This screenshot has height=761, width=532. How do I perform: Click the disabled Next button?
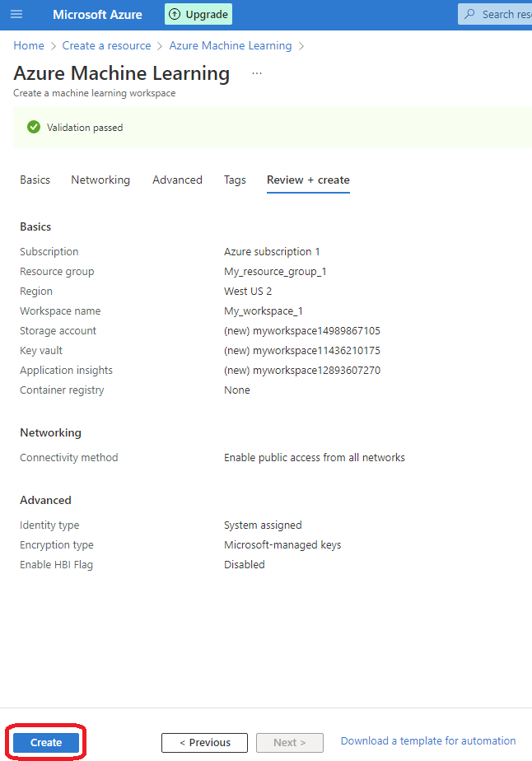[290, 743]
